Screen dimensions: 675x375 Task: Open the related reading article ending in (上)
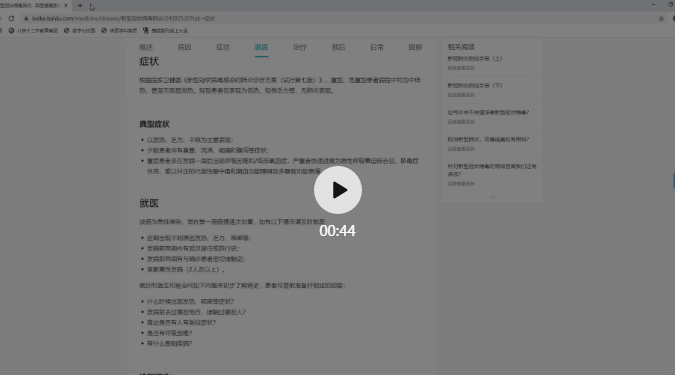pos(475,59)
